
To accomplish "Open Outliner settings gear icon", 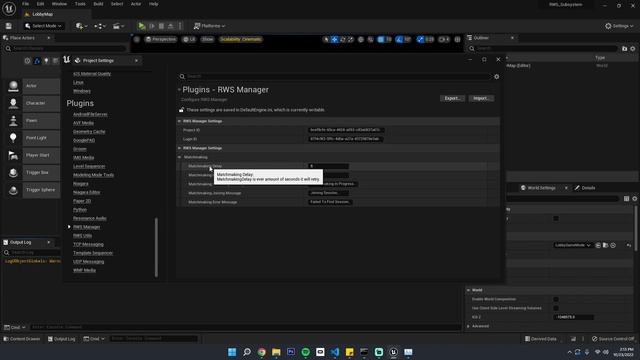I will [633, 49].
